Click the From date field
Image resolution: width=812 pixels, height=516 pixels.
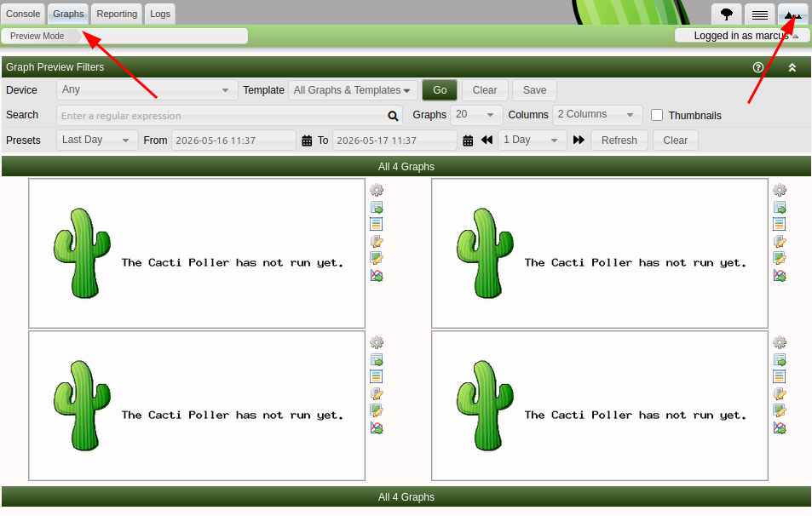coord(233,140)
